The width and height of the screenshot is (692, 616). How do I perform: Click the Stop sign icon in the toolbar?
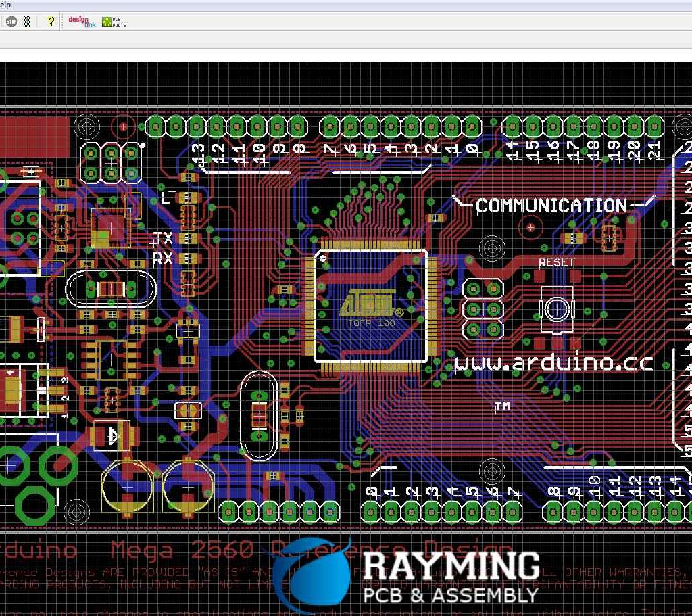point(11,21)
